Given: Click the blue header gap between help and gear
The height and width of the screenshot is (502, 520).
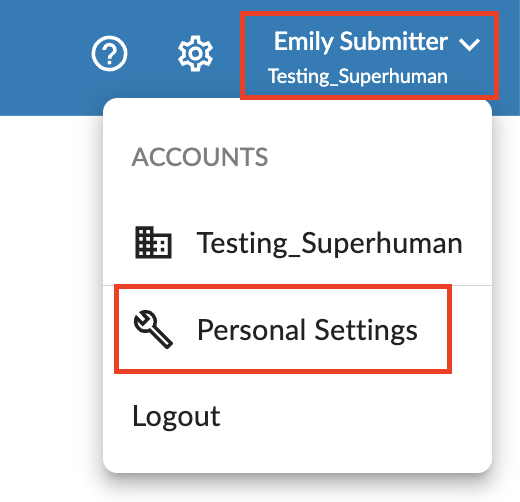Looking at the screenshot, I should (152, 53).
